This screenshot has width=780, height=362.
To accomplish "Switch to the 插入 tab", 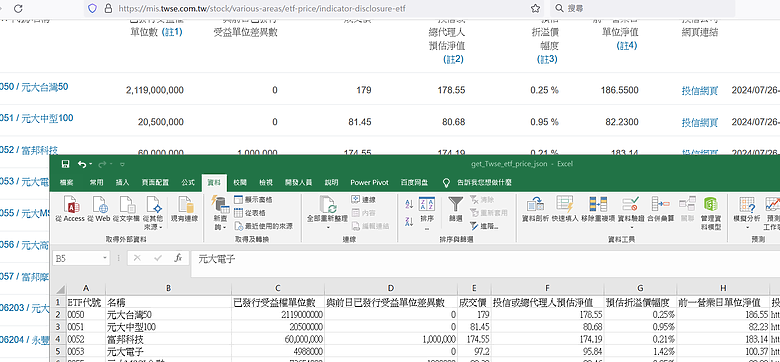I will point(122,182).
